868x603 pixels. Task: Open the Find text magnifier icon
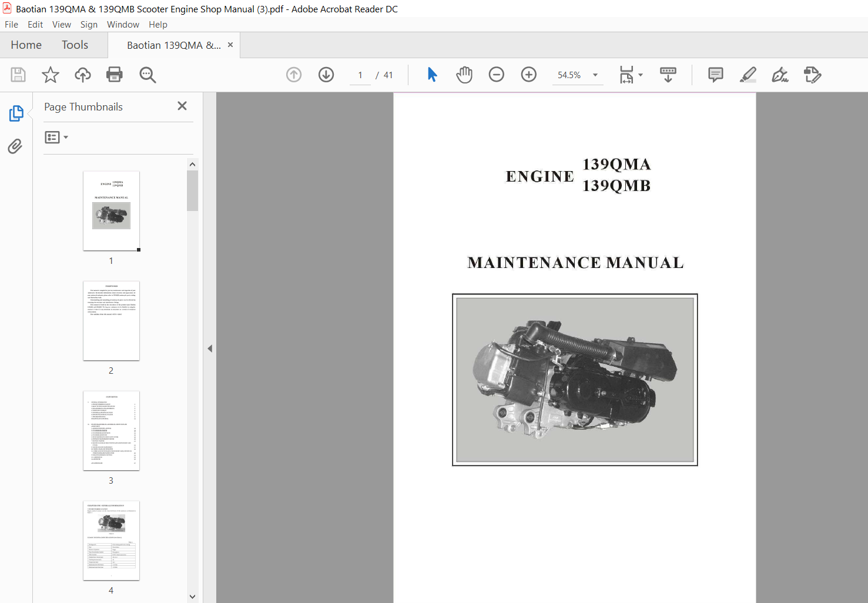point(148,75)
